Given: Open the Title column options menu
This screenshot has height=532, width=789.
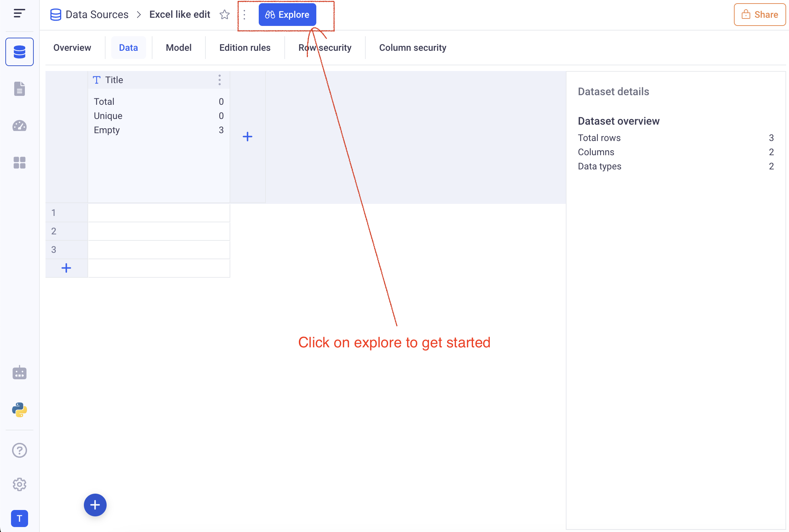Looking at the screenshot, I should pos(220,80).
